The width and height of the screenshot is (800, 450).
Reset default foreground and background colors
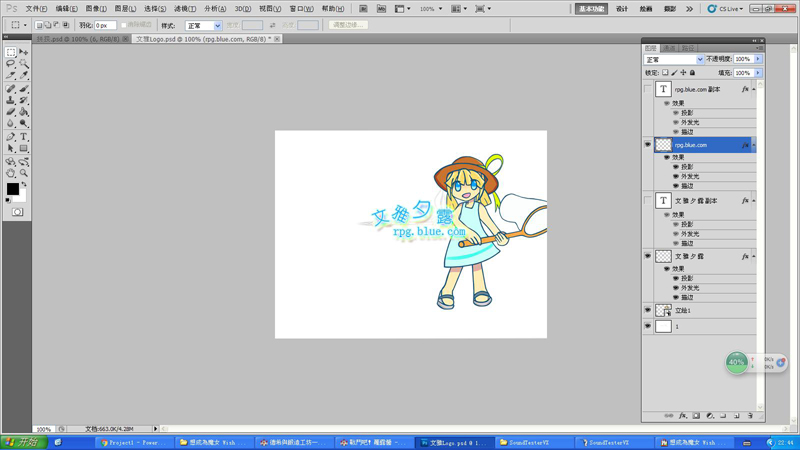coord(8,201)
